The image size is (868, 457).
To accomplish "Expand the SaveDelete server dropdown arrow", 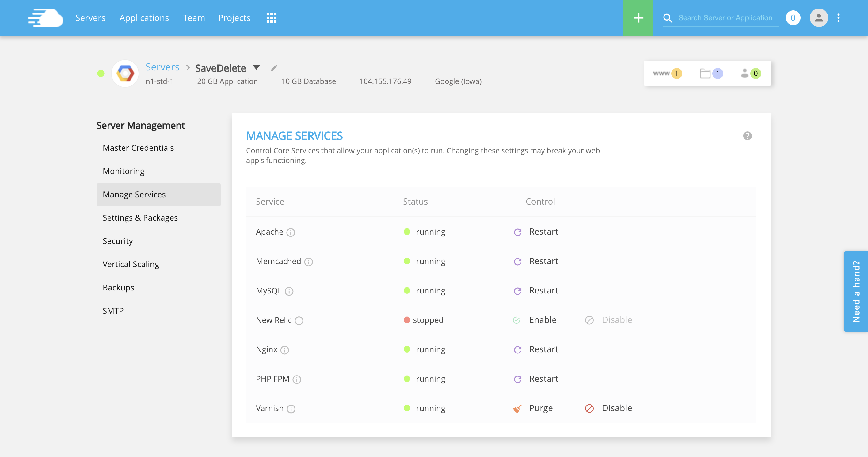I will 256,67.
